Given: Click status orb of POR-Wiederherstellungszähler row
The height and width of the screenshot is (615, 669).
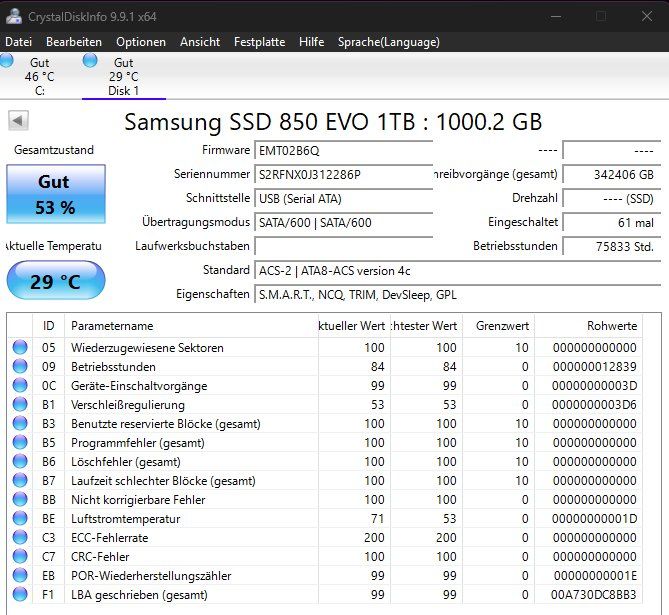Looking at the screenshot, I should click(20, 575).
